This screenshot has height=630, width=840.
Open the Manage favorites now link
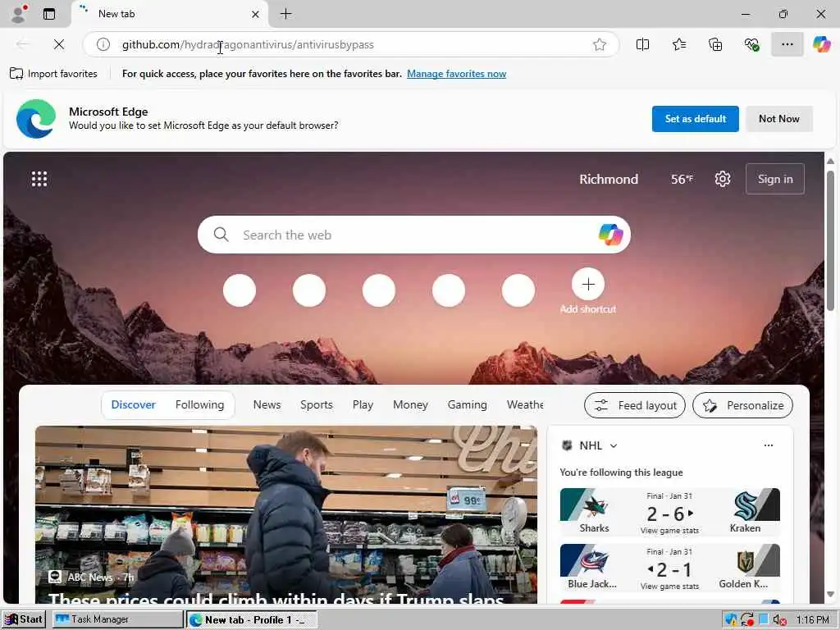[x=456, y=73]
